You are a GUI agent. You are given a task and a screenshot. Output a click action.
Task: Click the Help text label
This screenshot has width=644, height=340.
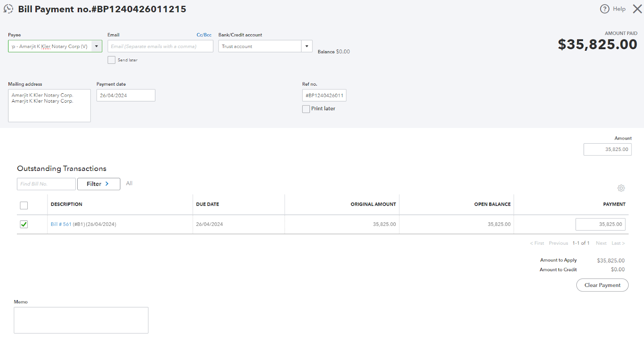(619, 9)
